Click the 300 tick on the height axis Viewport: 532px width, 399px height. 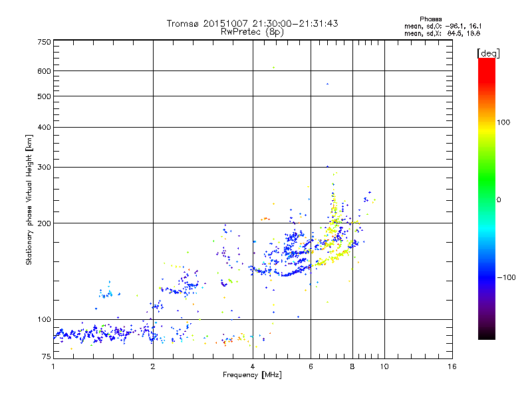click(44, 167)
